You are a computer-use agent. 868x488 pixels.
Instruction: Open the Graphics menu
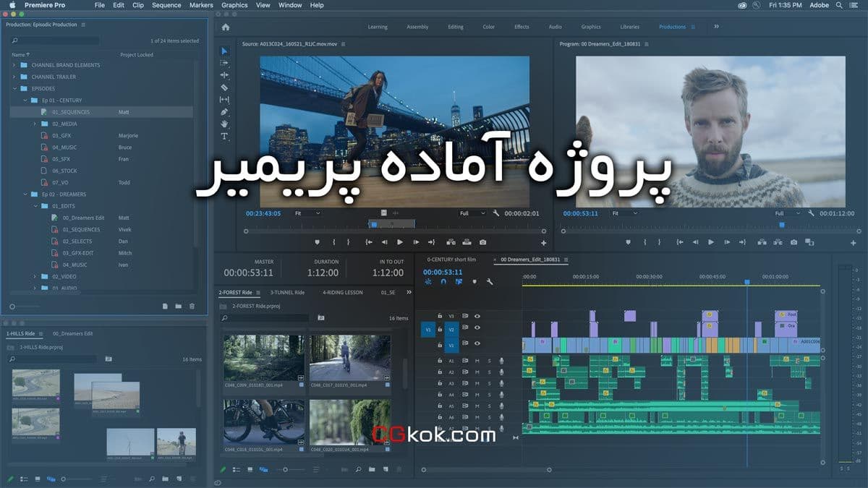point(234,5)
